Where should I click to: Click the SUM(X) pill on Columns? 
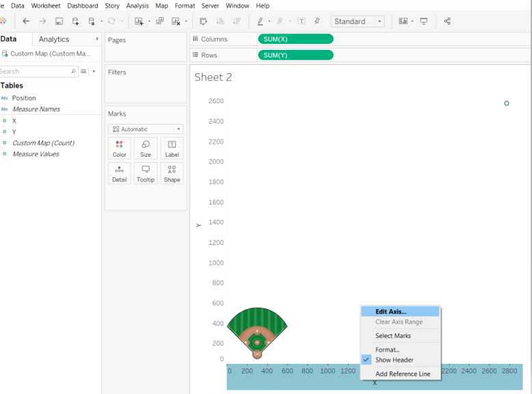(296, 39)
